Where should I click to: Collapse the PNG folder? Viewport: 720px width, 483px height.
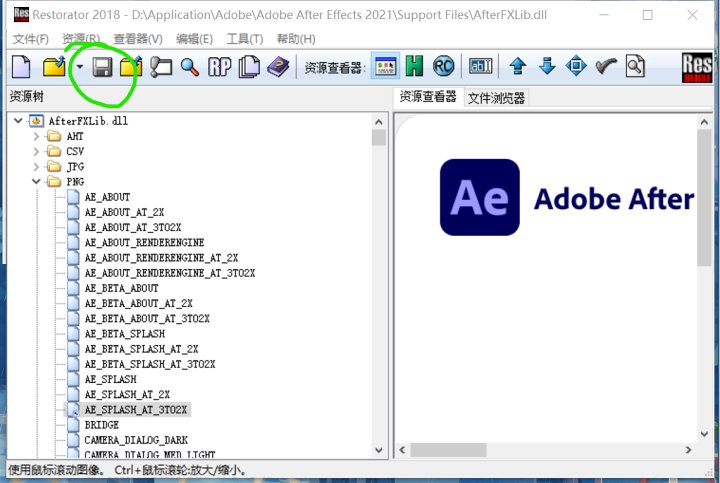pyautogui.click(x=36, y=182)
